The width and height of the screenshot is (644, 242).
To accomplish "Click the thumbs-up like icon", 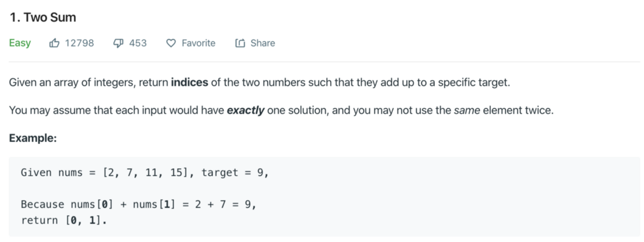I will [x=54, y=43].
